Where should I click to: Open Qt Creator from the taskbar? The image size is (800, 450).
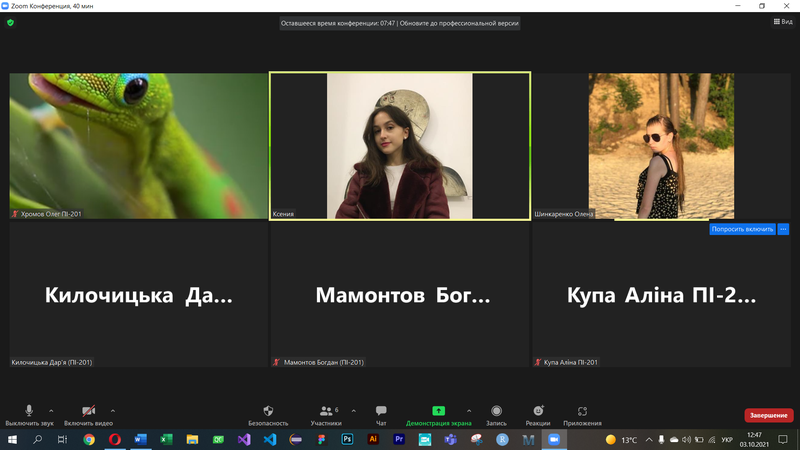coord(218,439)
